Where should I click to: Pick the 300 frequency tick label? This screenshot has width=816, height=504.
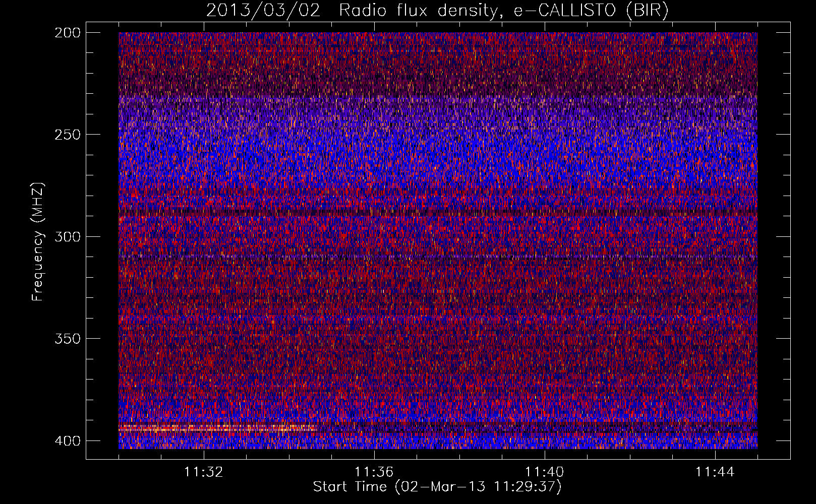[x=67, y=237]
